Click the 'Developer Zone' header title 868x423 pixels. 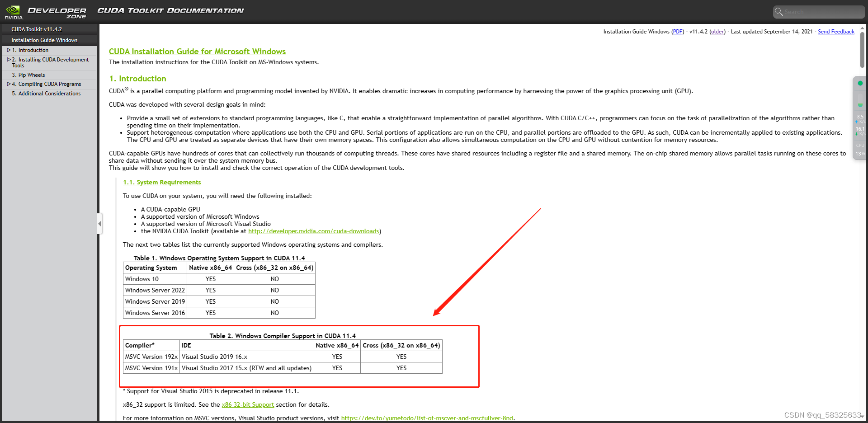(57, 13)
